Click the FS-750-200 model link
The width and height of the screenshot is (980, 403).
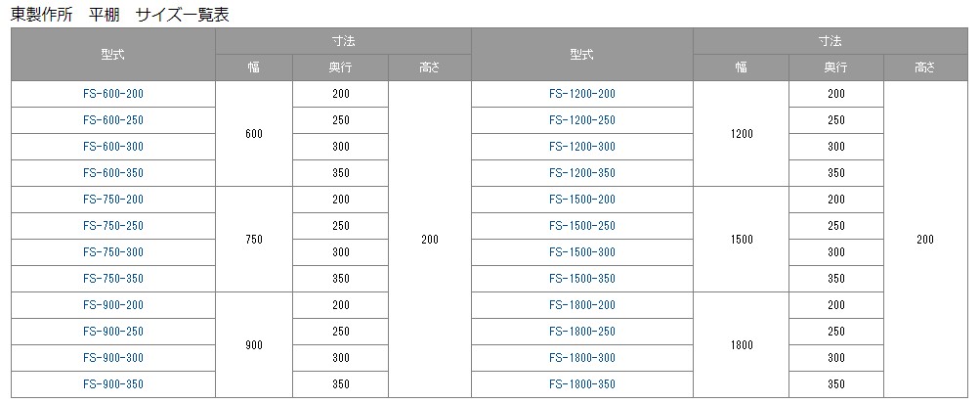[x=113, y=200]
